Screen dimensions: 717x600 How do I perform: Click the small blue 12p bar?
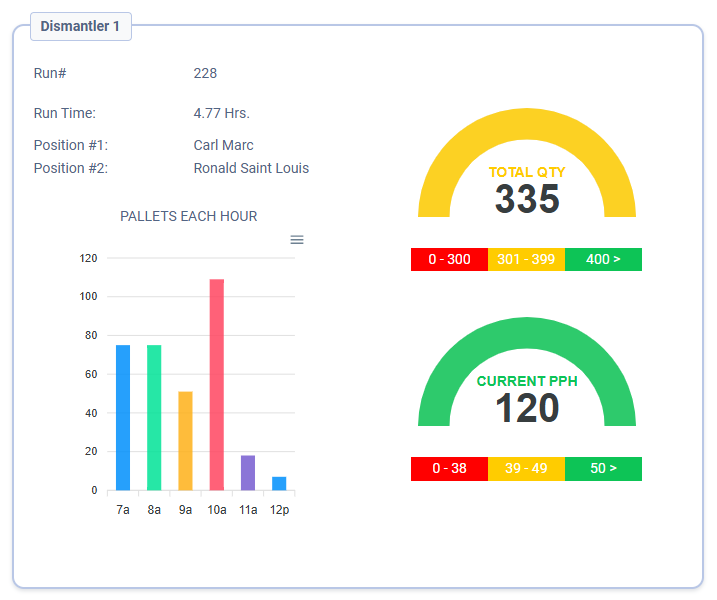tap(279, 484)
